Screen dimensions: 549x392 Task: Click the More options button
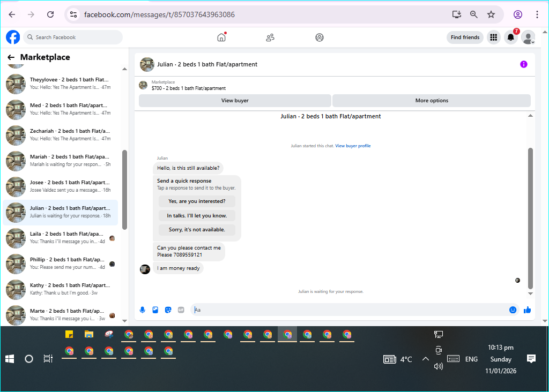pyautogui.click(x=432, y=100)
